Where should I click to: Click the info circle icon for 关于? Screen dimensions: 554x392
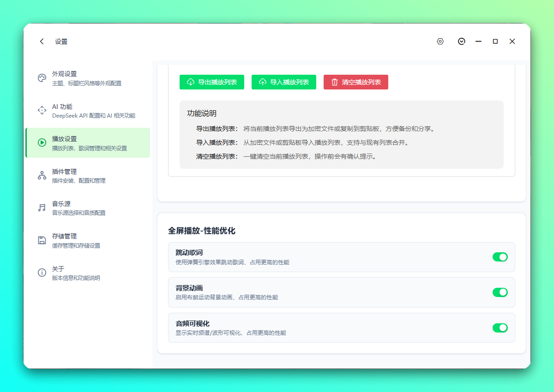coord(42,273)
